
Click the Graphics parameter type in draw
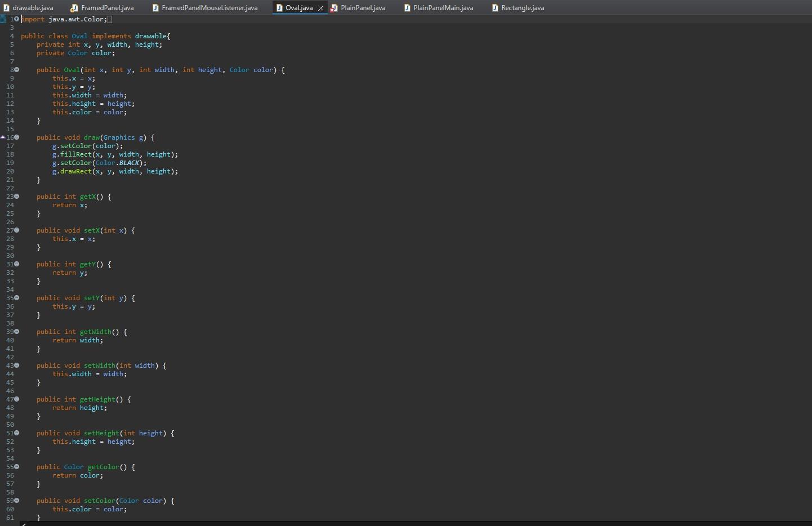(119, 137)
